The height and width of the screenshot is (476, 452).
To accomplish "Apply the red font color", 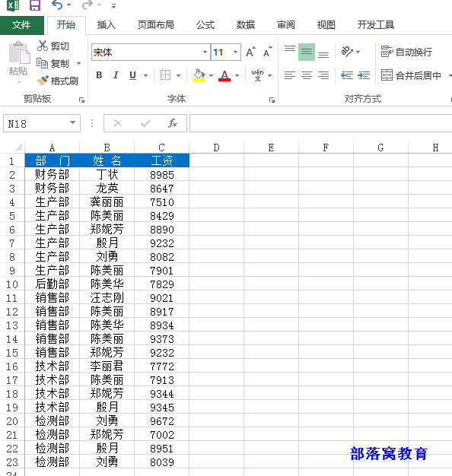I will (224, 75).
